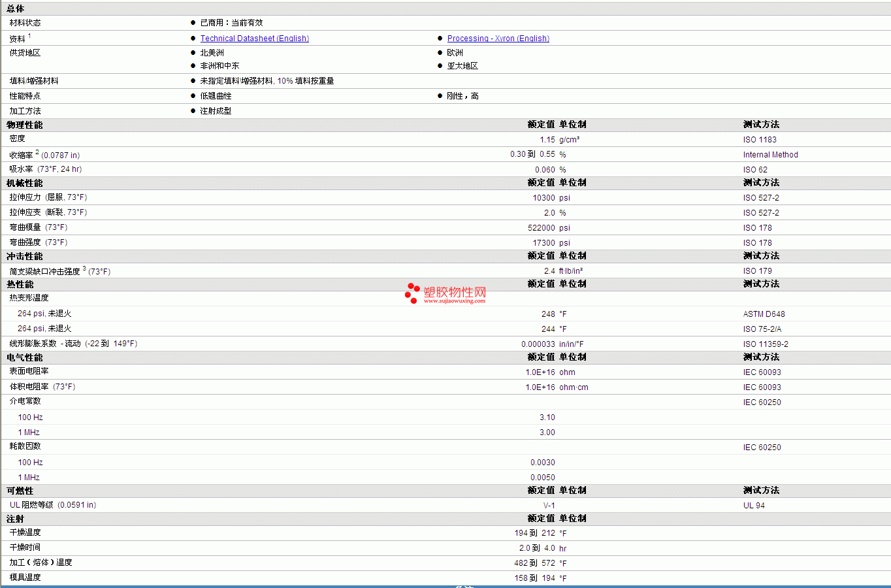Click the expansion value 0.000033
The height and width of the screenshot is (588, 891).
pyautogui.click(x=538, y=344)
